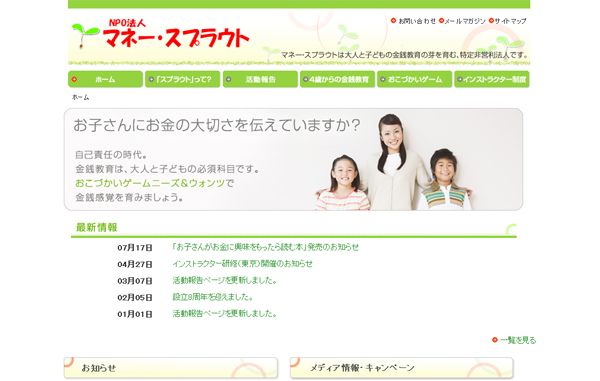Screen dimensions: 600x381
Task: Open the 「お子さんがお金に興味をもったら読む本」news link
Action: [x=266, y=247]
